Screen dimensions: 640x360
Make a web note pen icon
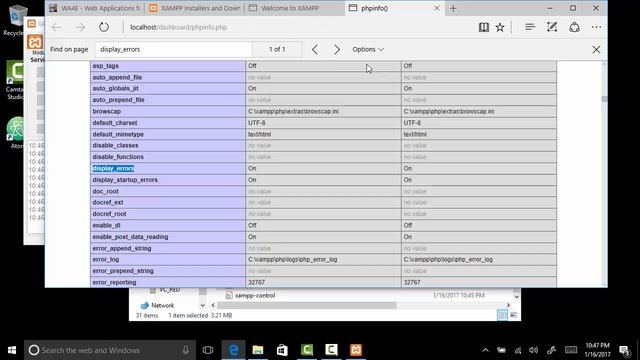(x=552, y=27)
